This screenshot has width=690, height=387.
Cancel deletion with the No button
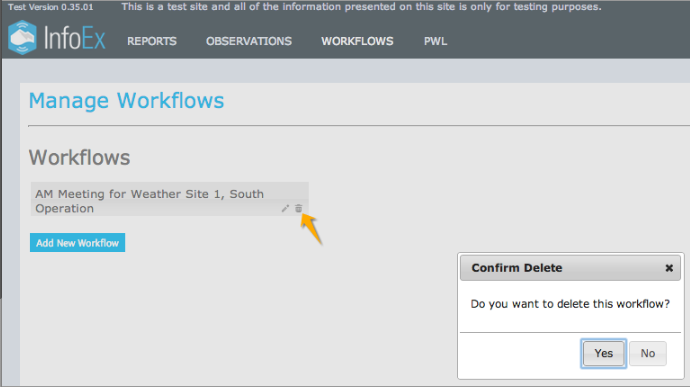tap(648, 353)
